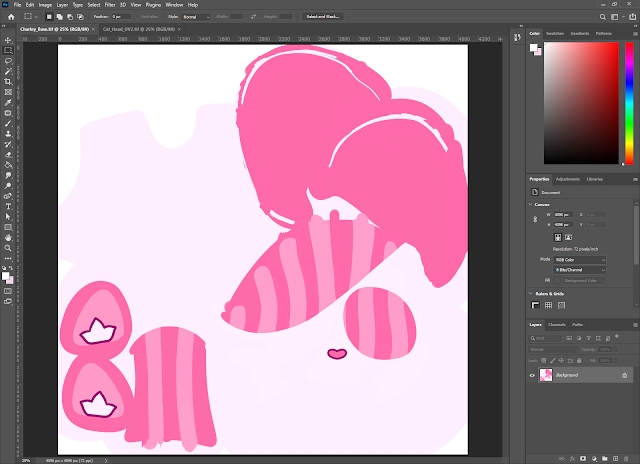Select the Eraser tool
The image size is (640, 464).
pos(8,155)
